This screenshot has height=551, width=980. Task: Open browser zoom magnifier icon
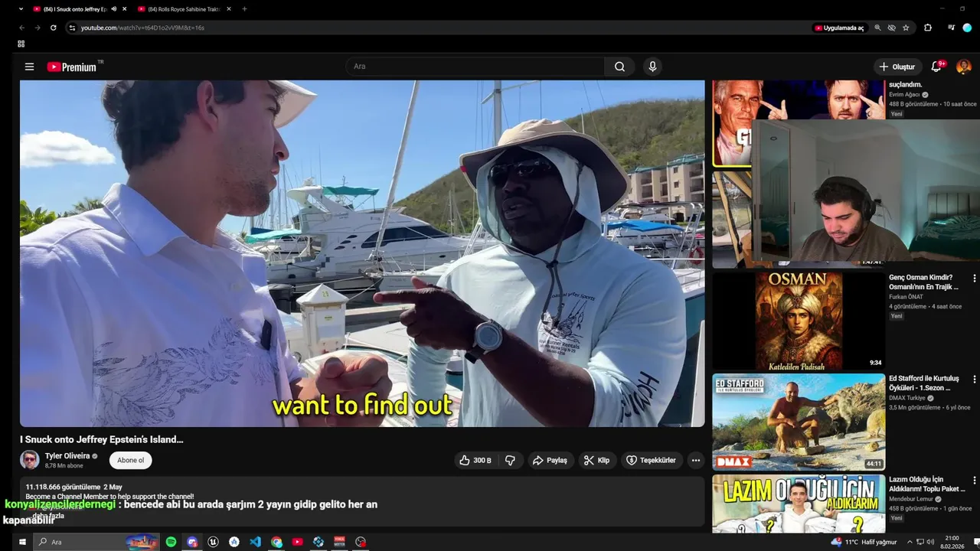[x=877, y=28]
